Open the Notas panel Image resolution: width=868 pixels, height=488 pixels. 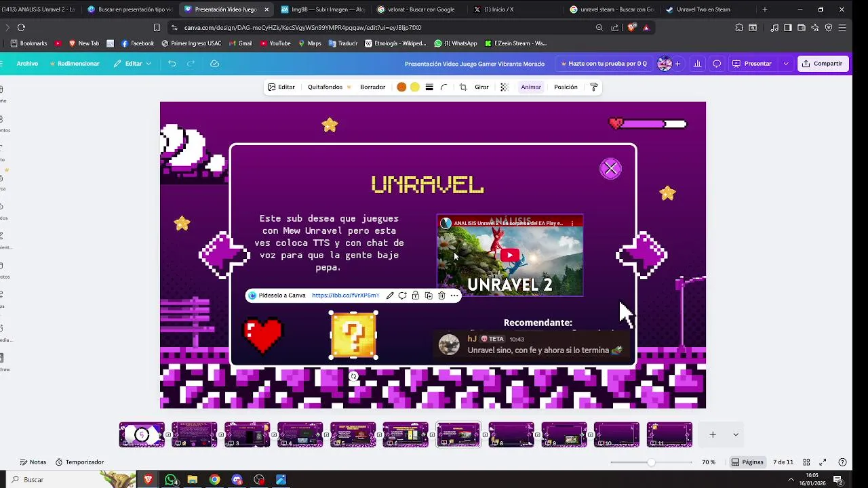33,462
